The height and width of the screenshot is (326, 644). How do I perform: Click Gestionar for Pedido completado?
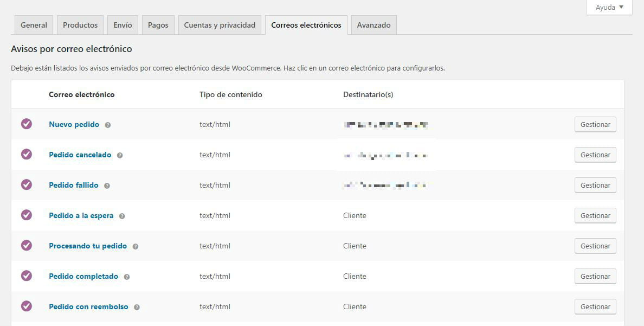595,276
